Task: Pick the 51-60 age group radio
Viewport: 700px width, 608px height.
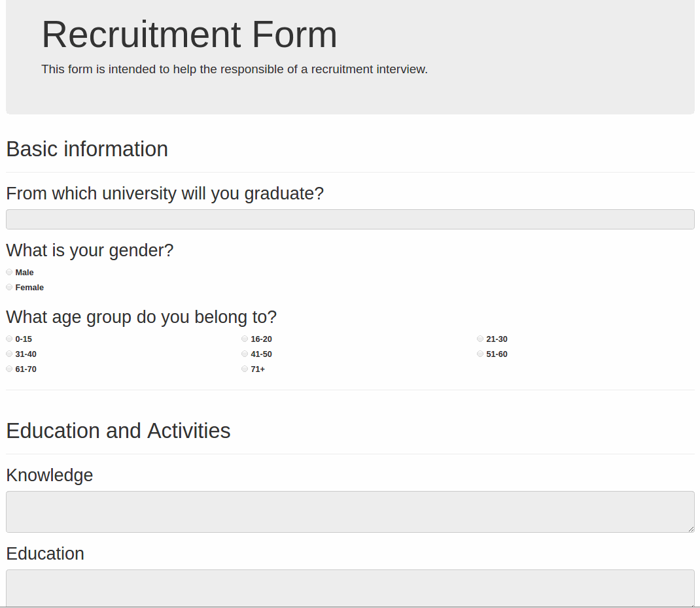Action: (x=480, y=354)
